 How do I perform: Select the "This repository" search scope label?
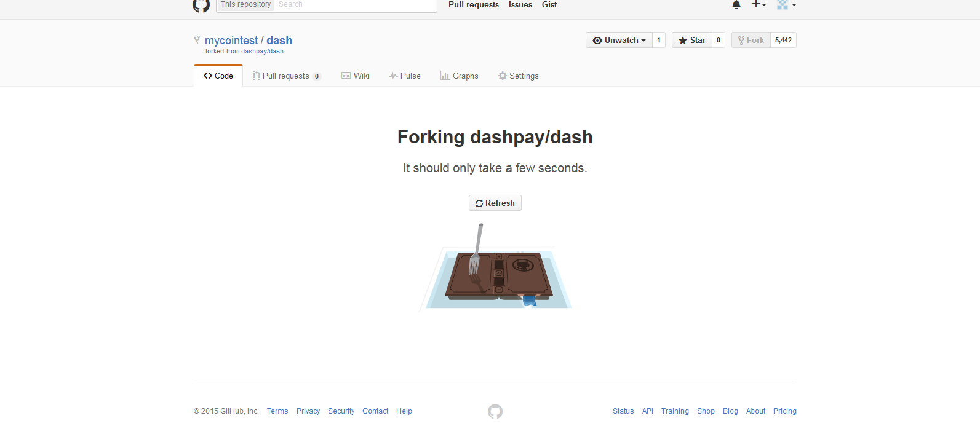click(x=245, y=4)
